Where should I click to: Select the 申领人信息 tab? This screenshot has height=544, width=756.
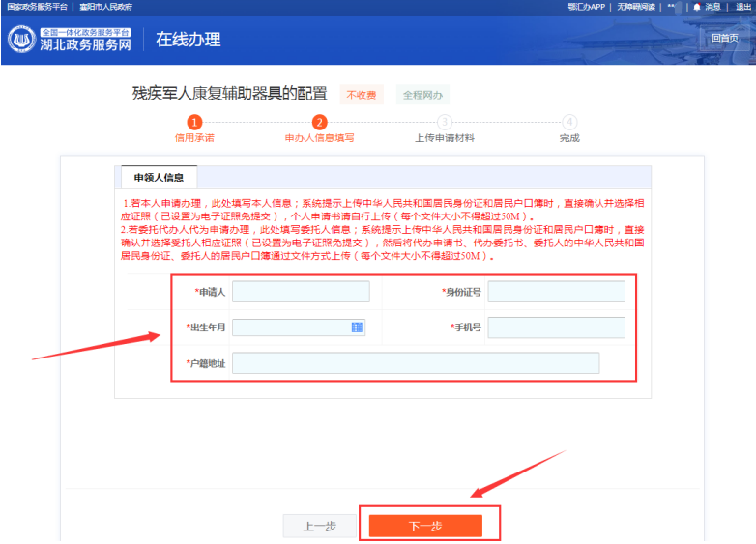159,178
